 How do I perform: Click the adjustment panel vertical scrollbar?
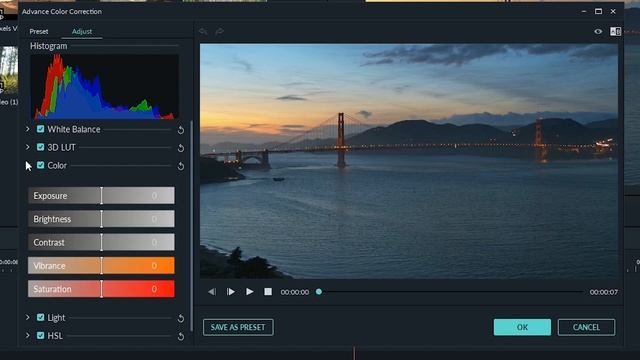point(191,226)
